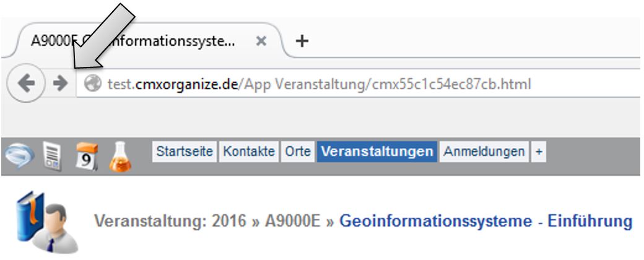The height and width of the screenshot is (260, 644).
Task: Close the A9000E browser tab
Action: tap(261, 41)
